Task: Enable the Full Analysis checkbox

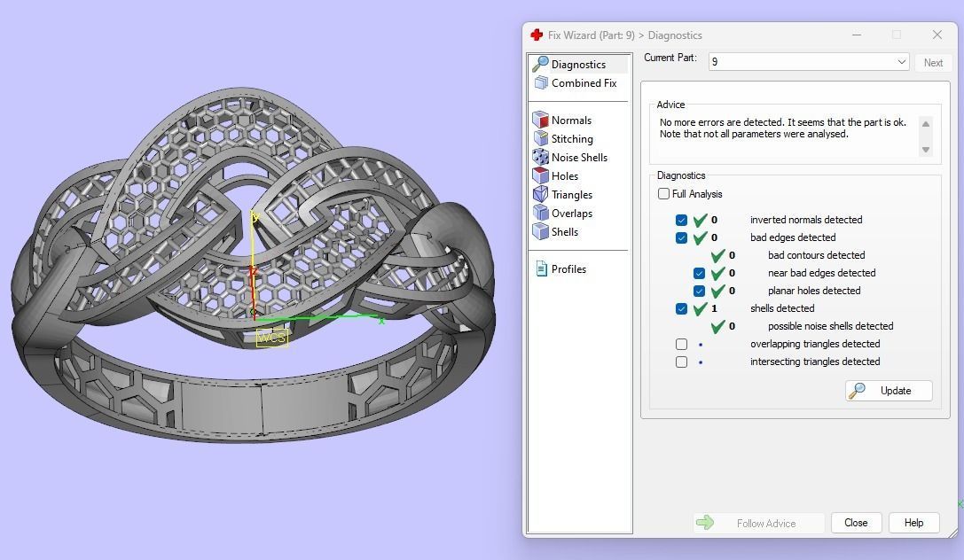Action: tap(663, 194)
